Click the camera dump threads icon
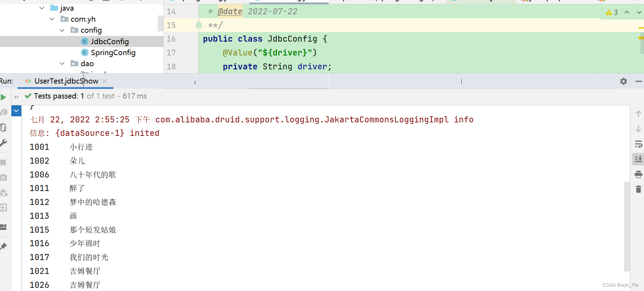 [3, 178]
